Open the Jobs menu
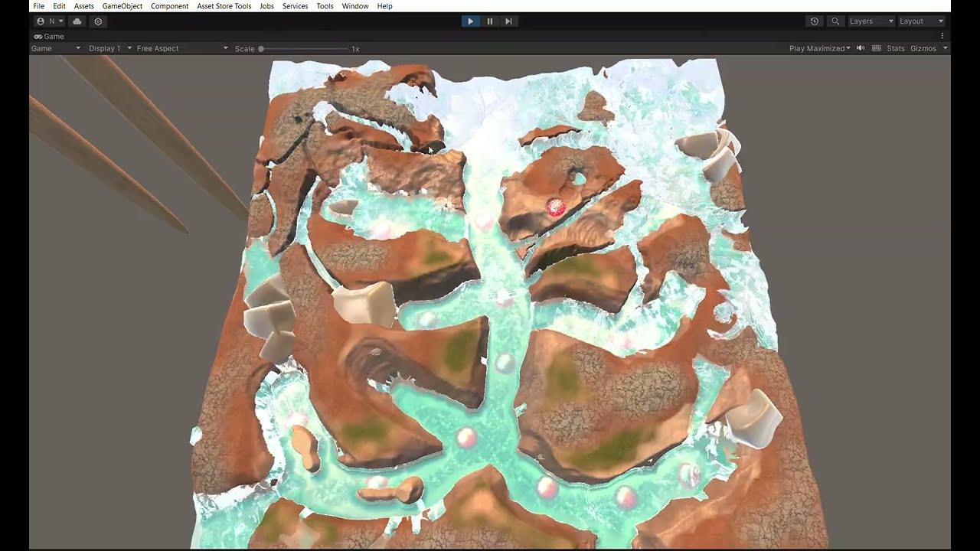Viewport: 980px width, 551px height. pyautogui.click(x=266, y=6)
